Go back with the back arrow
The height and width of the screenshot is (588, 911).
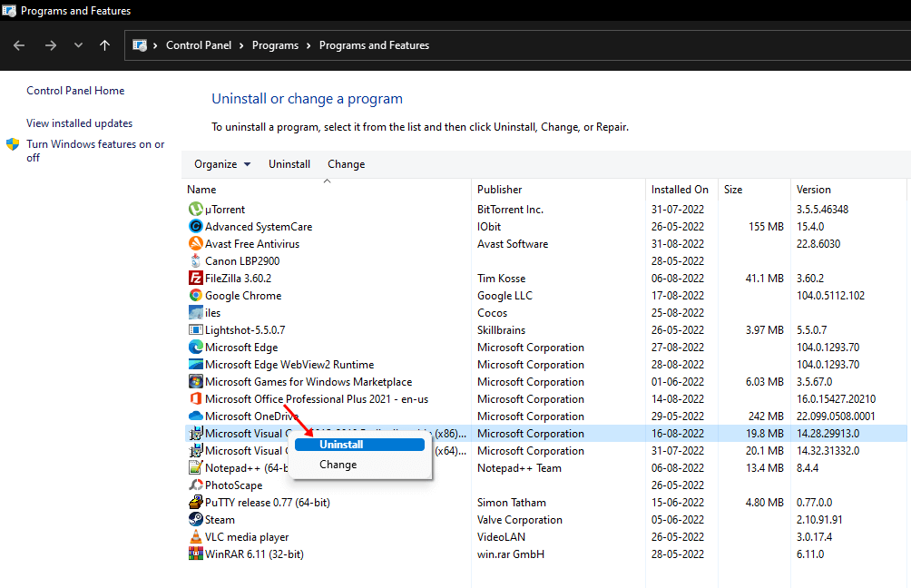pyautogui.click(x=19, y=45)
